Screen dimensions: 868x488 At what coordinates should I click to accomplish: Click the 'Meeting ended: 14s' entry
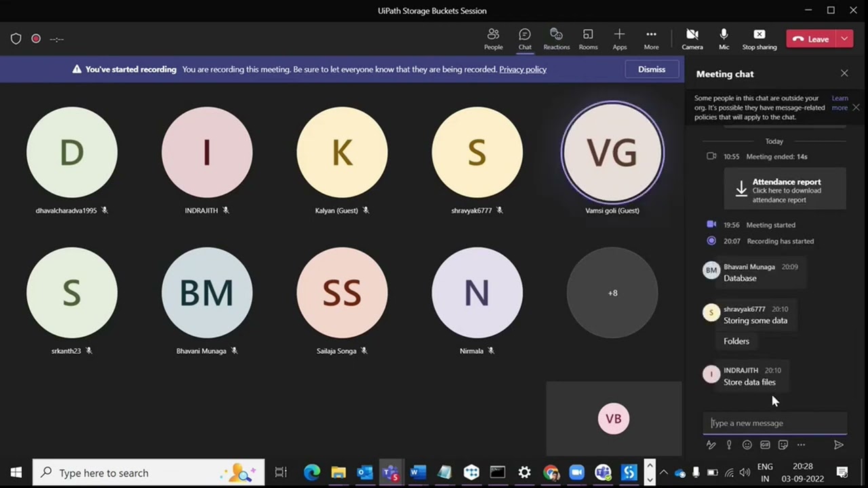(x=776, y=157)
